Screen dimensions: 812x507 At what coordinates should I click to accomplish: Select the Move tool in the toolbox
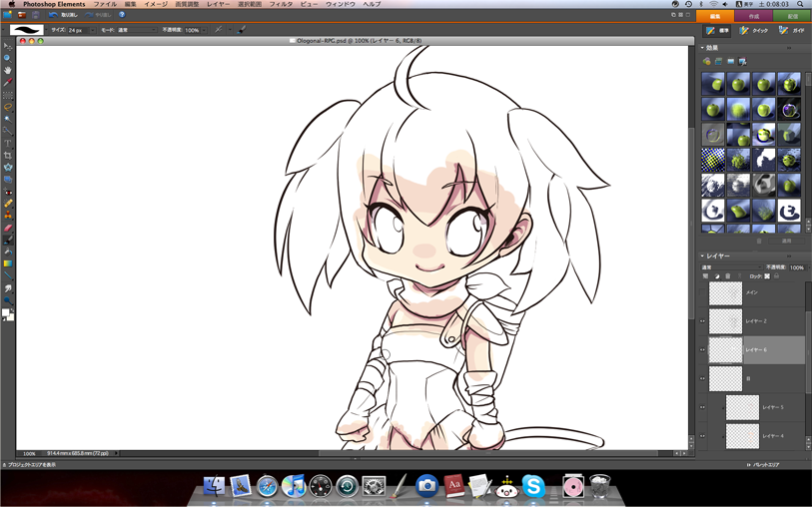tap(8, 47)
